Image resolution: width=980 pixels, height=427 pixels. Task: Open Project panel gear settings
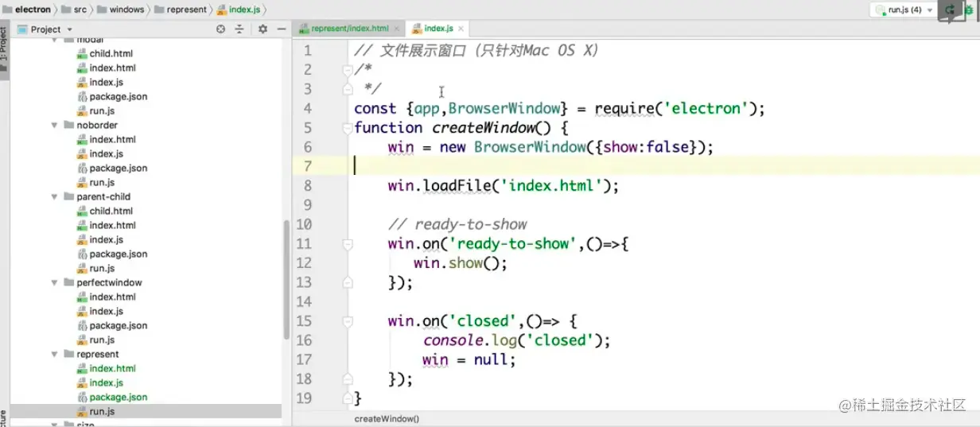(262, 29)
